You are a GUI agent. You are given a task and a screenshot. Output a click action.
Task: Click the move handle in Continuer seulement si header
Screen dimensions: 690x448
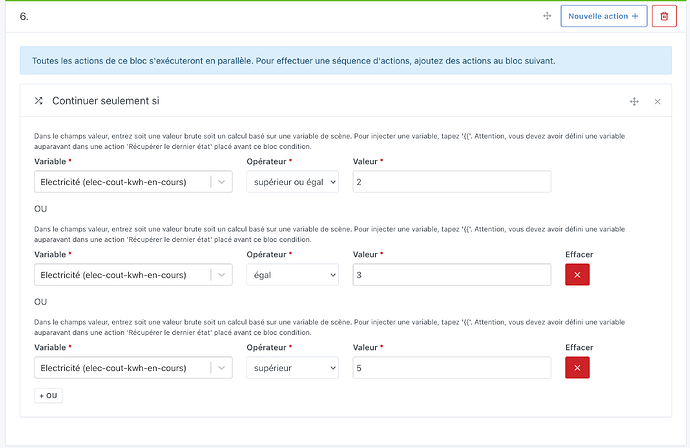point(633,101)
